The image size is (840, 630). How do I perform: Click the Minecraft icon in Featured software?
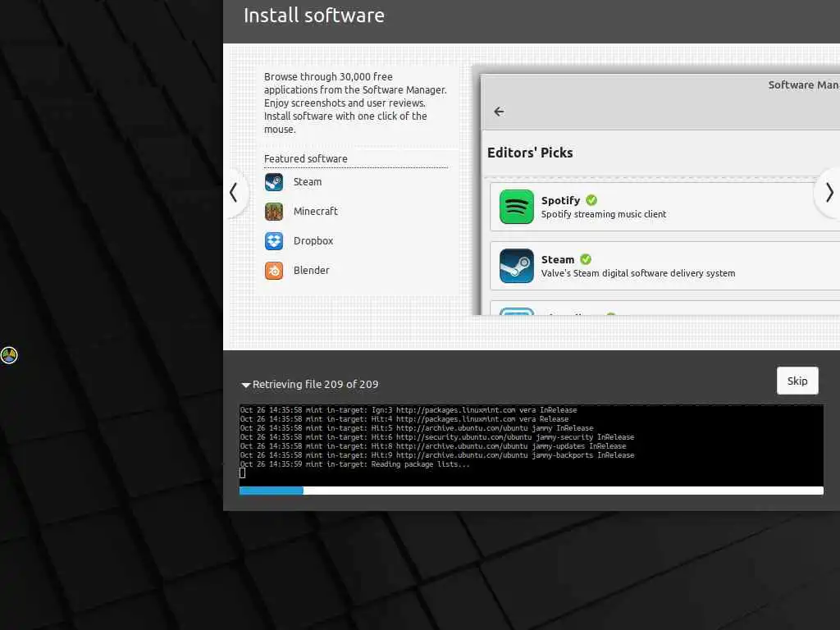[x=274, y=212]
